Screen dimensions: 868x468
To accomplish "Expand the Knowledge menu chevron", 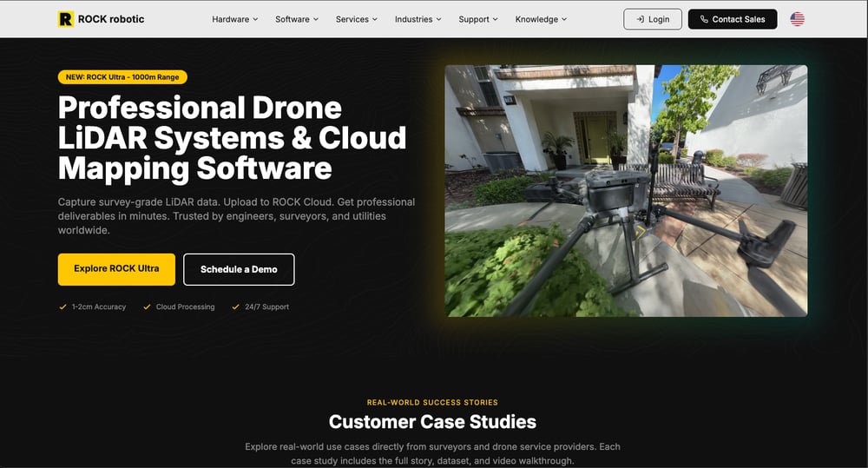I will click(564, 19).
